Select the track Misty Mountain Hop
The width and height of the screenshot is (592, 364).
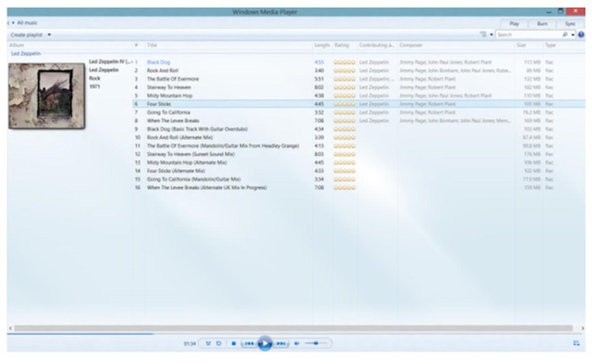click(170, 96)
